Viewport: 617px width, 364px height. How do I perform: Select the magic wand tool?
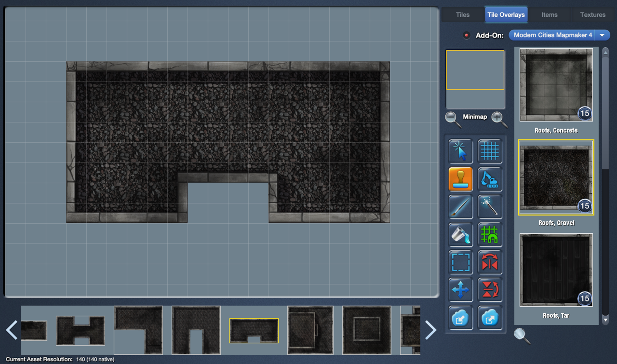tap(490, 207)
